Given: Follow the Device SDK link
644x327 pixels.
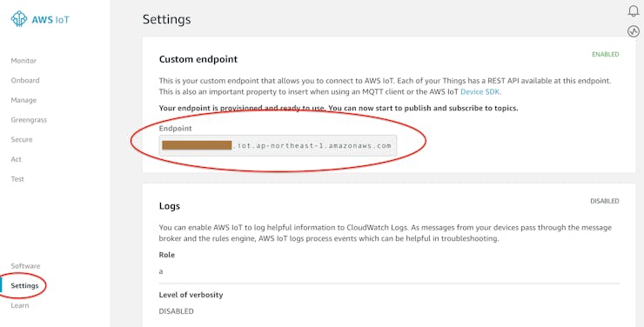Looking at the screenshot, I should 480,92.
